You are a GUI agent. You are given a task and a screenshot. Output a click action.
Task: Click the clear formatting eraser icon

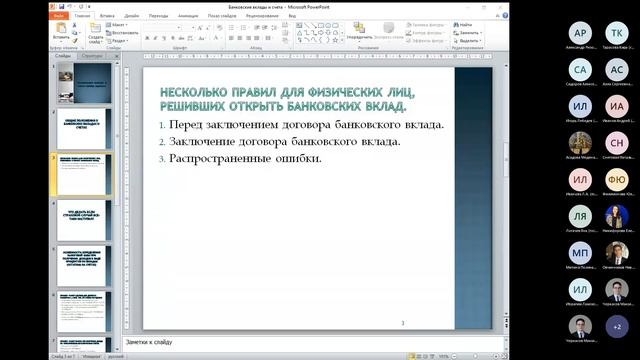220,28
